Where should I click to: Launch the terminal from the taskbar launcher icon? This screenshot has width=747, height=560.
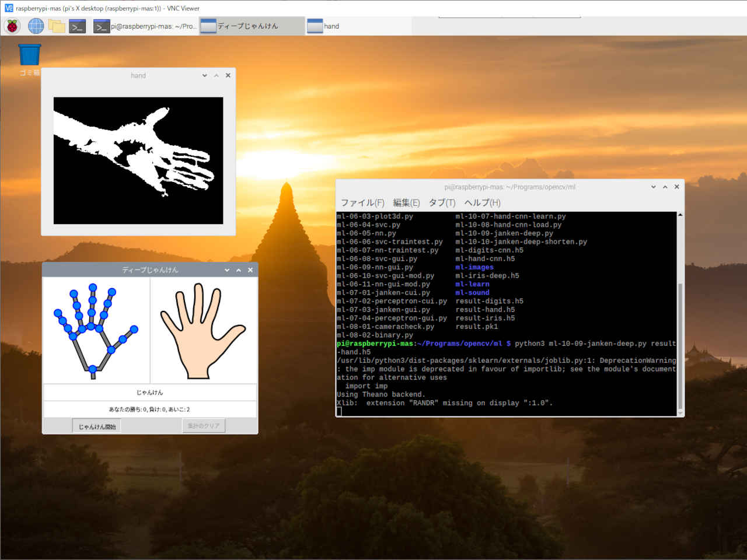(x=78, y=26)
